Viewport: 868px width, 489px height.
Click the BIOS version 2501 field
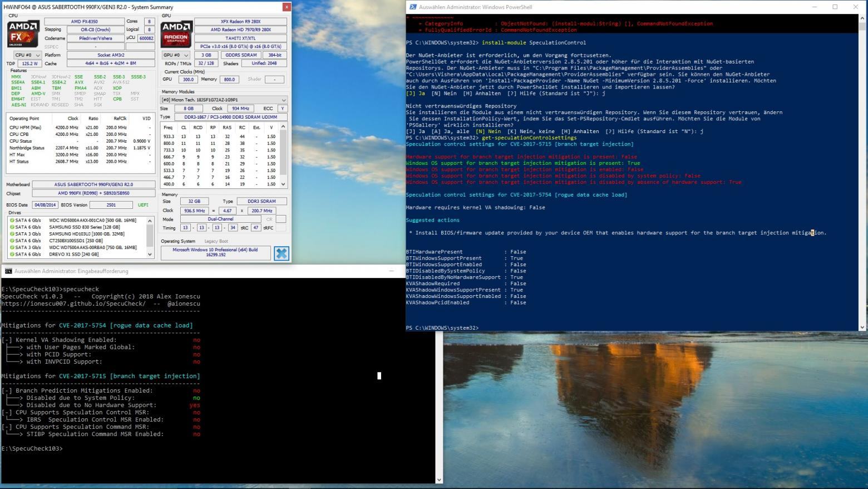point(111,205)
